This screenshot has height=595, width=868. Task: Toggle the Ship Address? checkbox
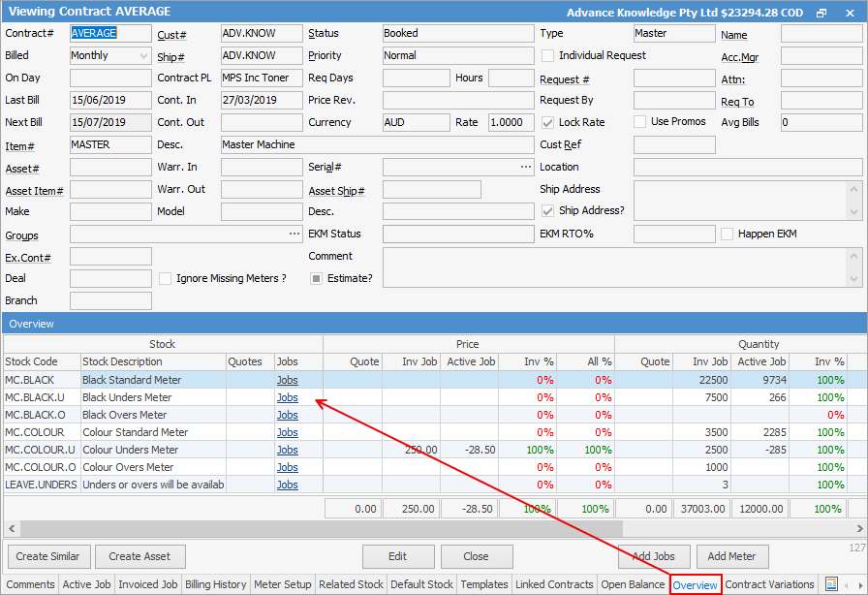pyautogui.click(x=548, y=210)
